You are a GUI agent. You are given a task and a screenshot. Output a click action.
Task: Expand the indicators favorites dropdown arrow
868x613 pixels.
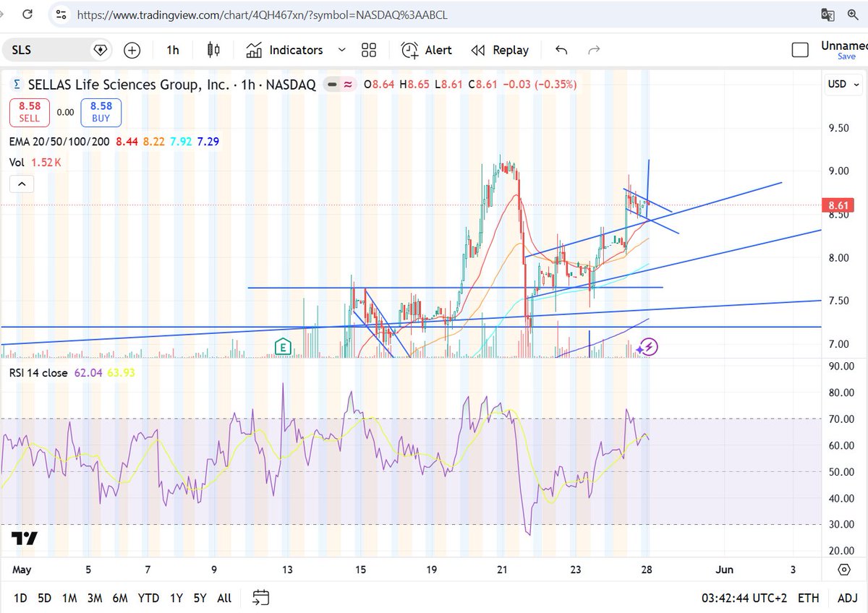click(341, 50)
